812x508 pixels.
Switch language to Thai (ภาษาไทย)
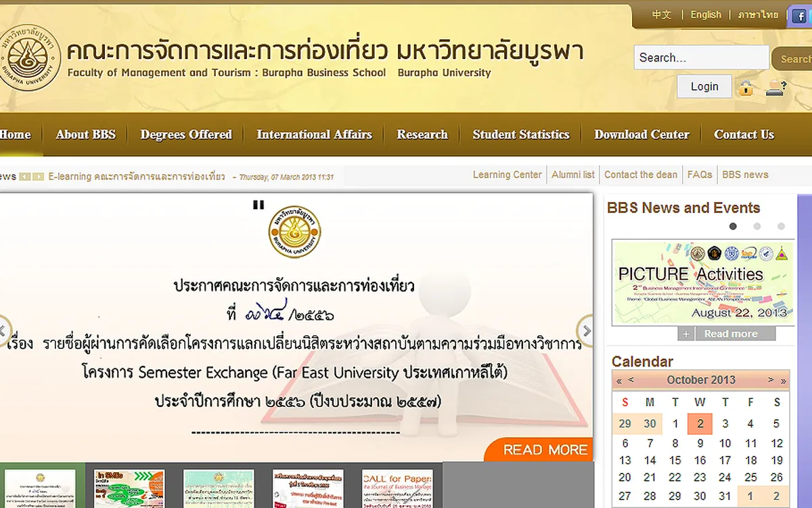(758, 14)
